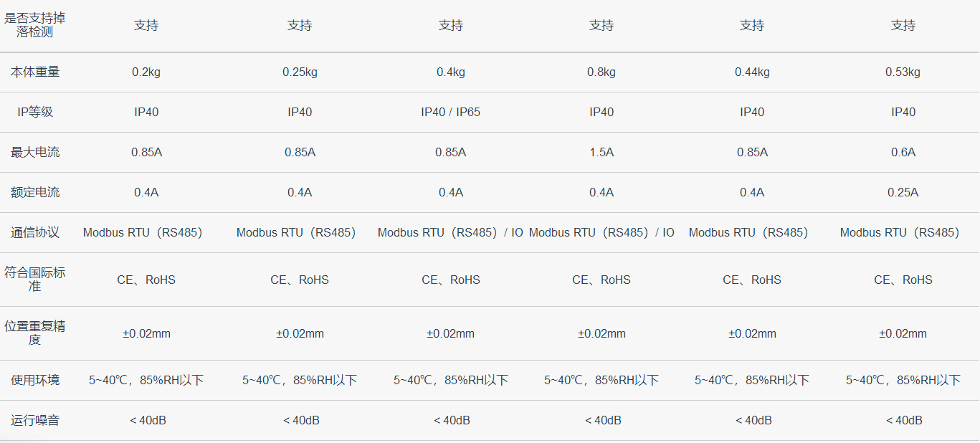The width and height of the screenshot is (980, 443).
Task: Click the 0.6A max current cell
Action: [903, 152]
